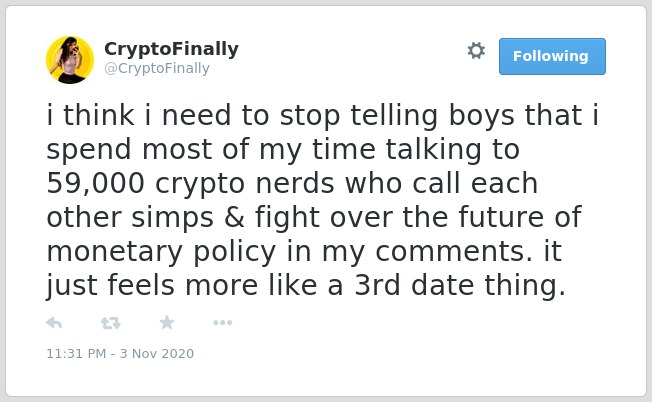Open the CryptoFinally profile picture

[70, 60]
